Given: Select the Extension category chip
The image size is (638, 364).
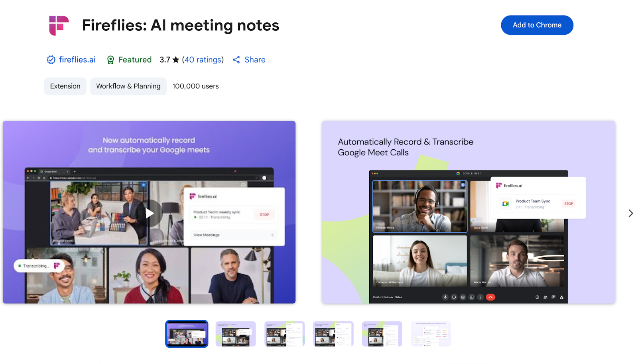Looking at the screenshot, I should pos(65,86).
